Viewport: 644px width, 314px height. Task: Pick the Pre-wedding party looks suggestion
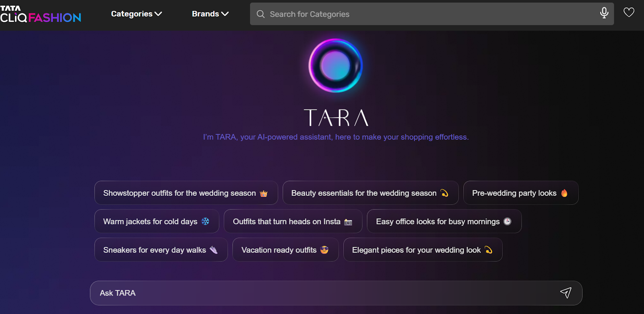pos(521,193)
